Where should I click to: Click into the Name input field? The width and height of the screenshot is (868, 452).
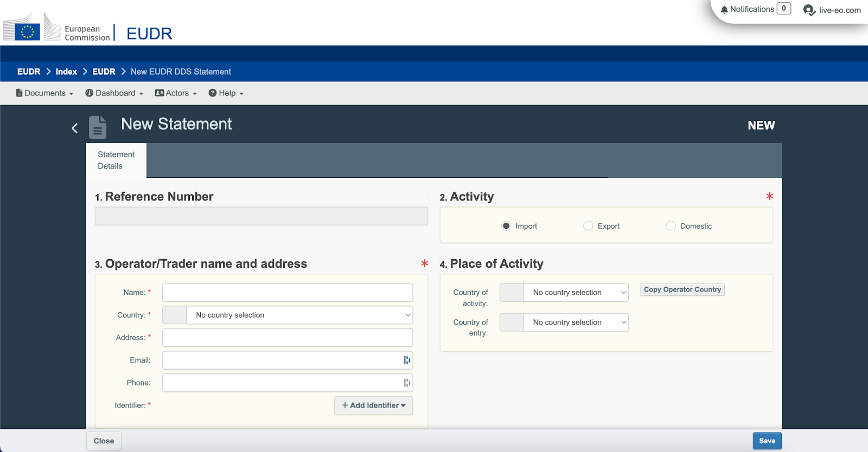pos(288,293)
